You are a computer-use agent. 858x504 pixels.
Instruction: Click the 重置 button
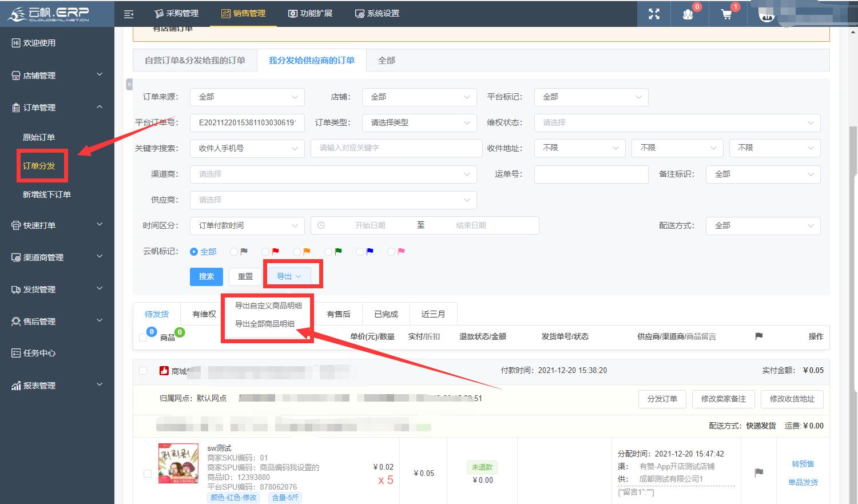(245, 277)
